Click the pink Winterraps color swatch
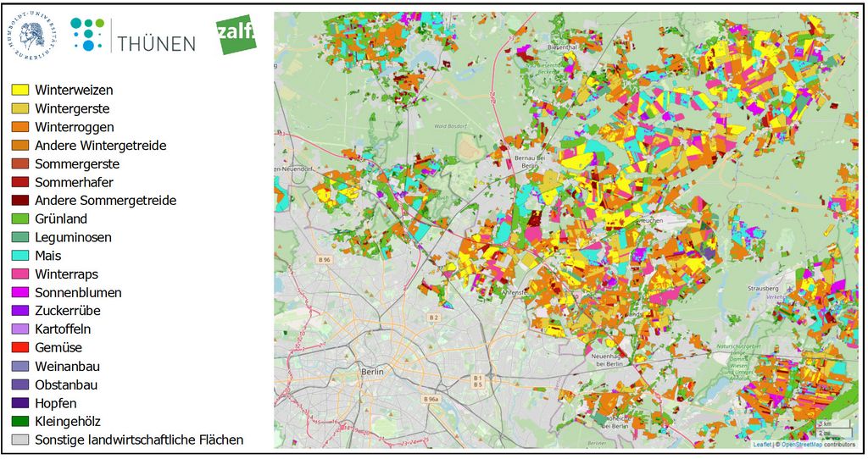Viewport: 868px width, 459px height. [x=20, y=274]
